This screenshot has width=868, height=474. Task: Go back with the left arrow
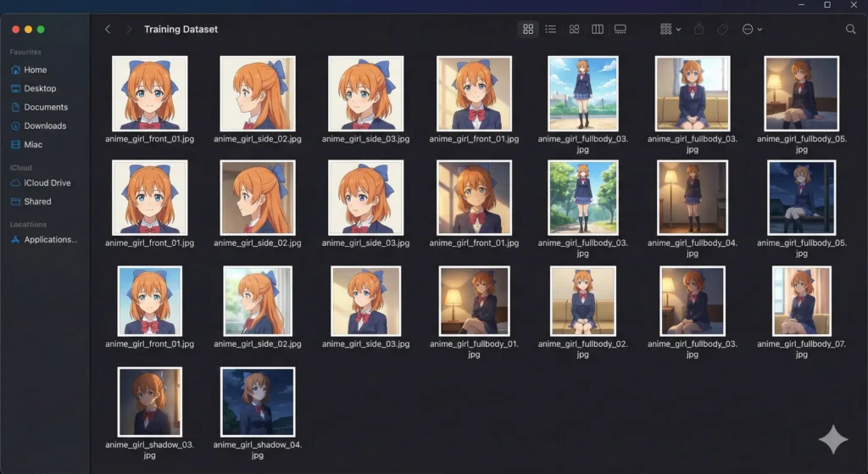108,29
